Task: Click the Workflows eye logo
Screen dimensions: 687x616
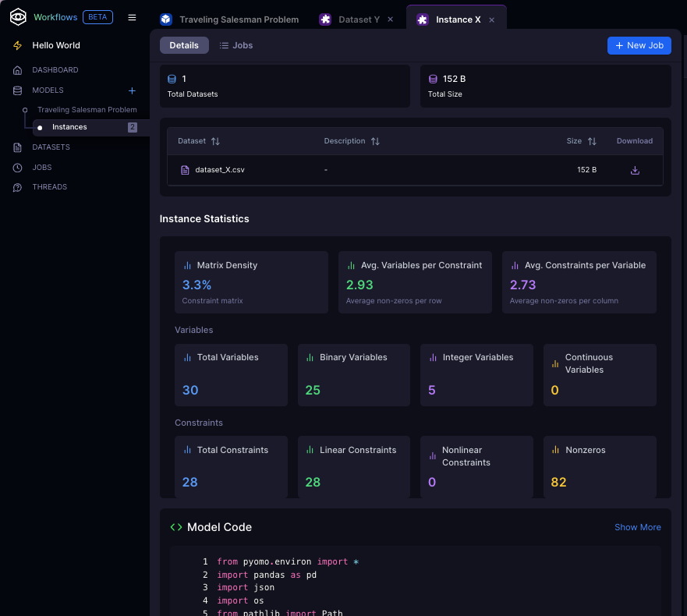Action: [x=18, y=17]
